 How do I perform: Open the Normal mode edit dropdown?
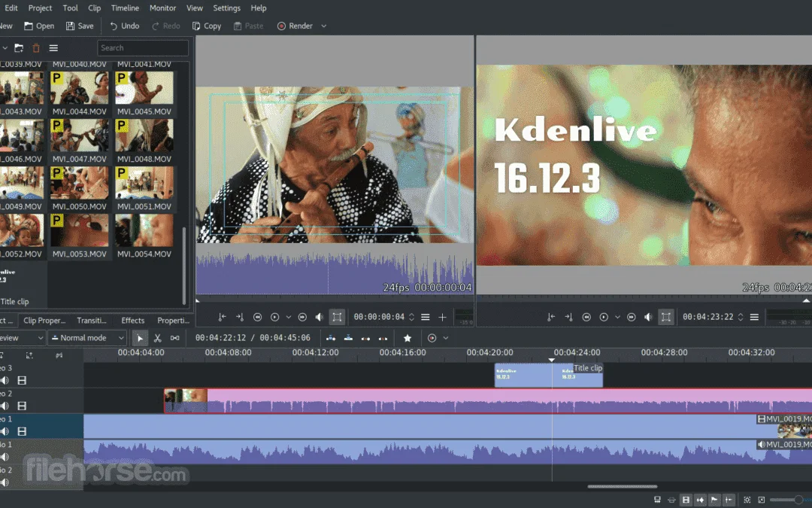87,338
